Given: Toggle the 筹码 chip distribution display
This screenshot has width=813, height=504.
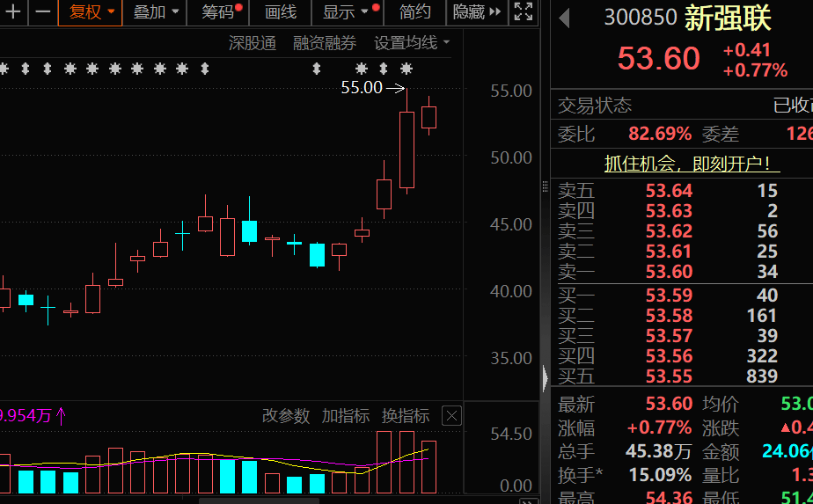Looking at the screenshot, I should tap(218, 12).
